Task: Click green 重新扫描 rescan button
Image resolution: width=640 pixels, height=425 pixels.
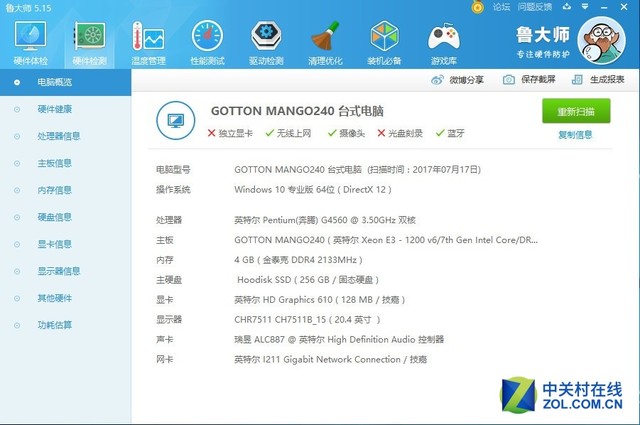Action: (x=576, y=111)
